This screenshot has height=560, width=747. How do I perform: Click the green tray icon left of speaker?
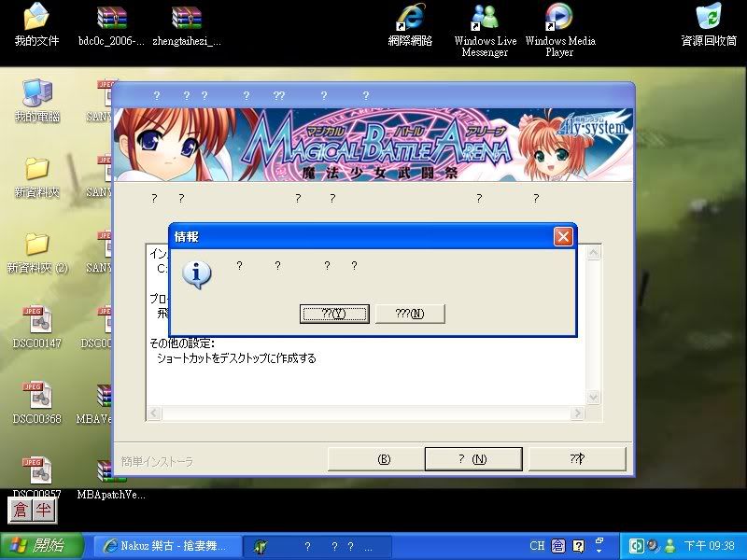tap(637, 546)
